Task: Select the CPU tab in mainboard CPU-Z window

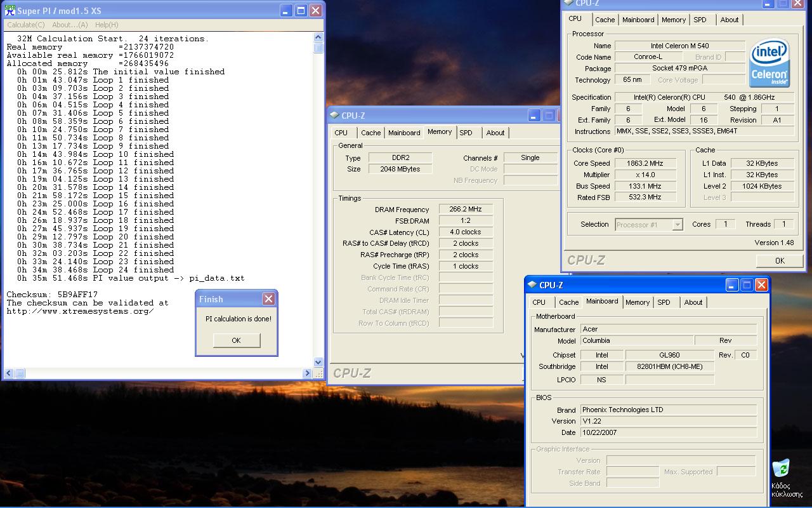Action: click(539, 302)
